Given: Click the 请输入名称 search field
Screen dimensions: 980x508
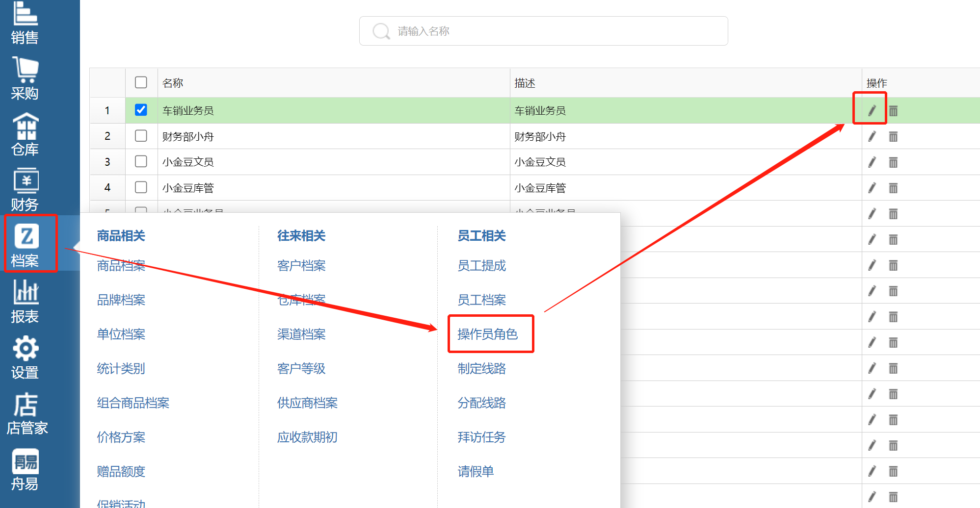Looking at the screenshot, I should click(x=543, y=31).
